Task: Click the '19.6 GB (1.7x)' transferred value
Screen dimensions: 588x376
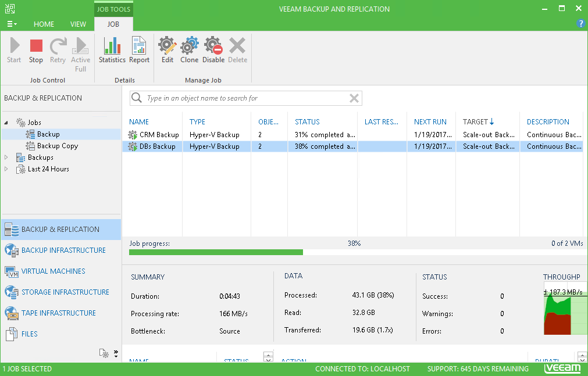Action: coord(372,330)
